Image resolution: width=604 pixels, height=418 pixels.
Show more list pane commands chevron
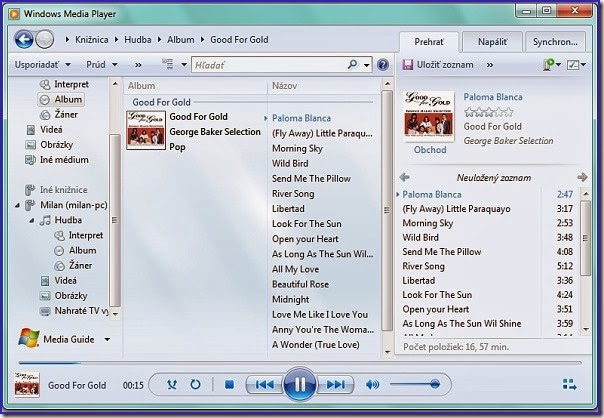point(490,65)
